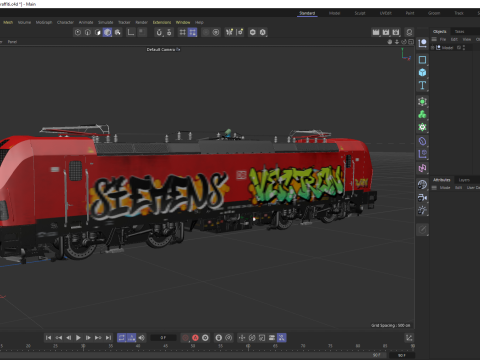Play the animation forwards
Image resolution: width=480 pixels, height=360 pixels.
tap(78, 338)
